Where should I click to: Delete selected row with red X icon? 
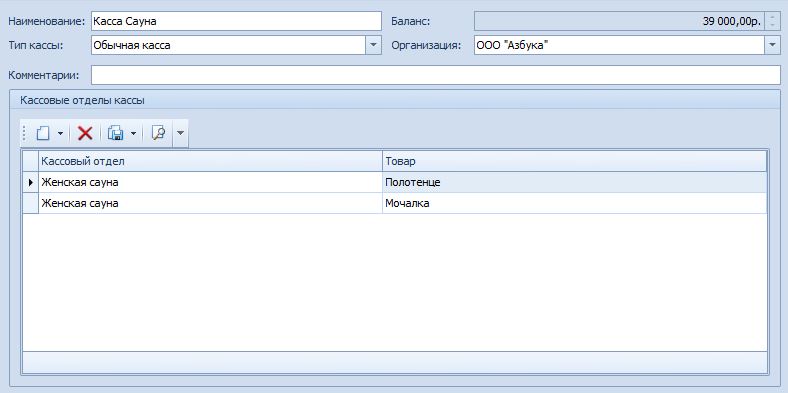tap(85, 133)
